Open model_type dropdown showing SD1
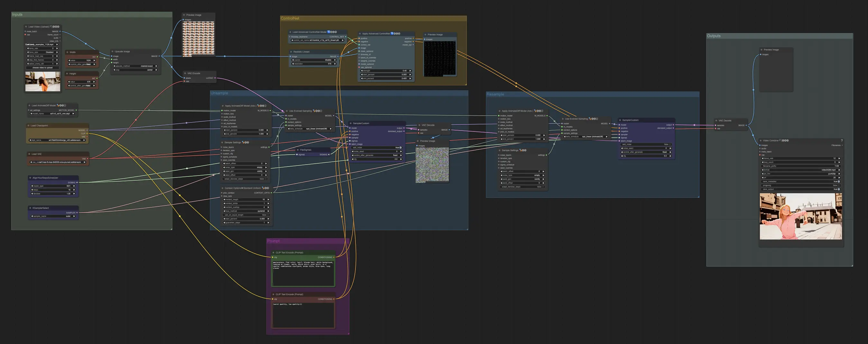 coord(53,186)
